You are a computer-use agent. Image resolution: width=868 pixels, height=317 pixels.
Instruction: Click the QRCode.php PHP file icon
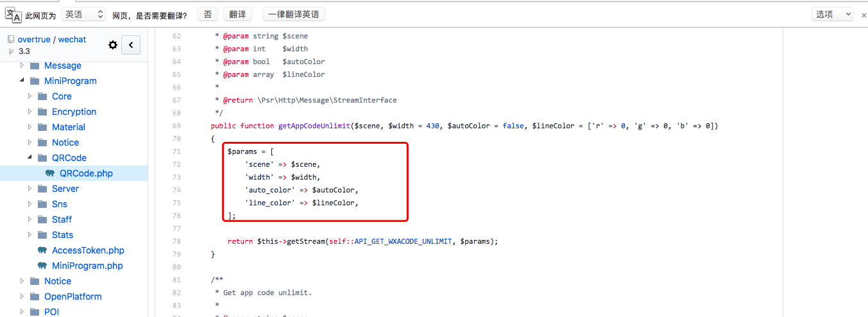pos(50,173)
